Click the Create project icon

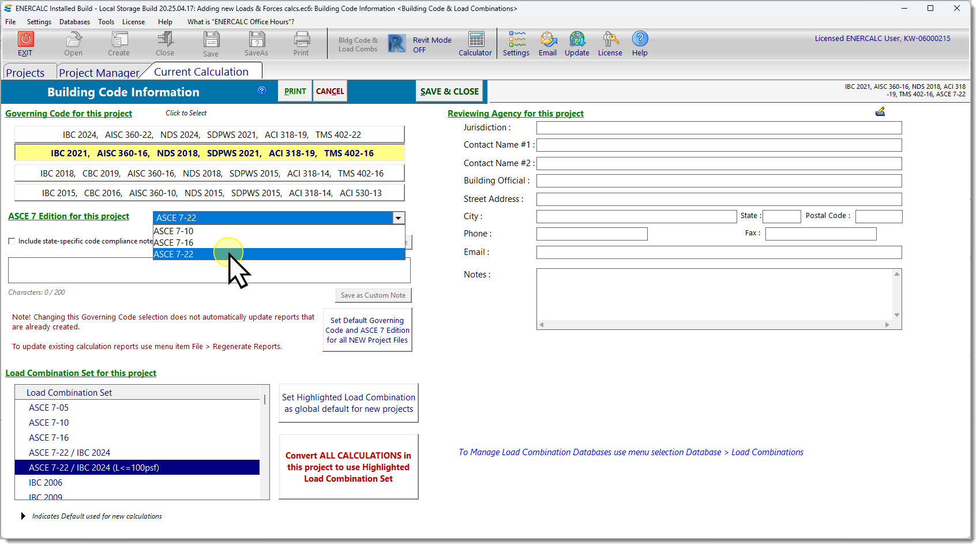[x=119, y=39]
